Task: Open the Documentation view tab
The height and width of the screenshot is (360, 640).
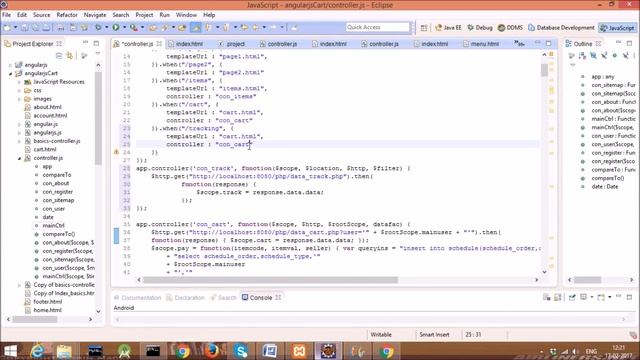Action: [x=137, y=298]
